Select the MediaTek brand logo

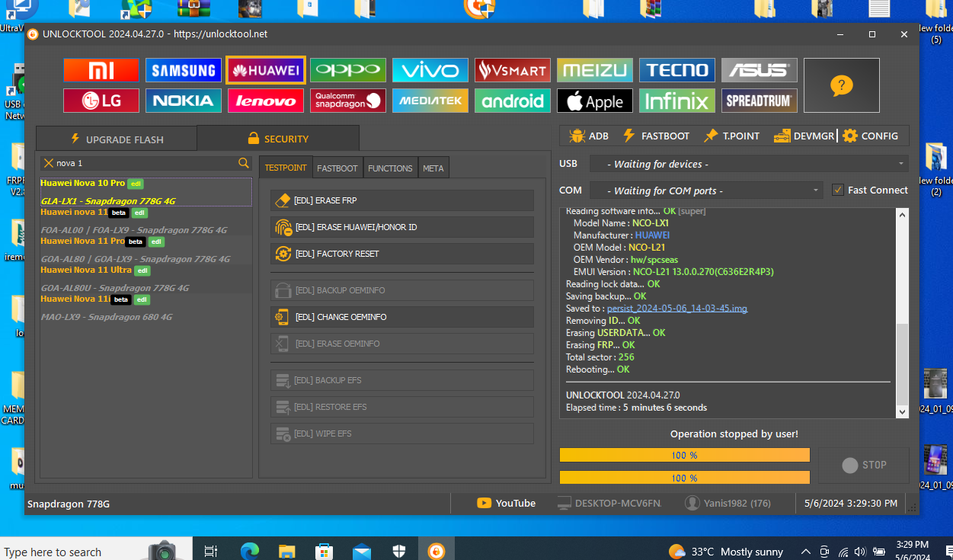pos(430,101)
